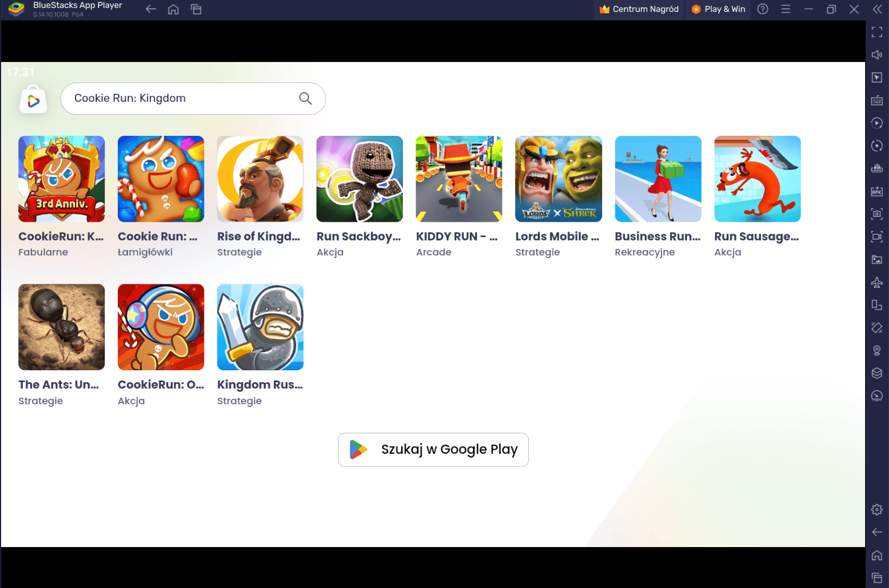
Task: Click the sidebar home icon
Action: coord(877,555)
